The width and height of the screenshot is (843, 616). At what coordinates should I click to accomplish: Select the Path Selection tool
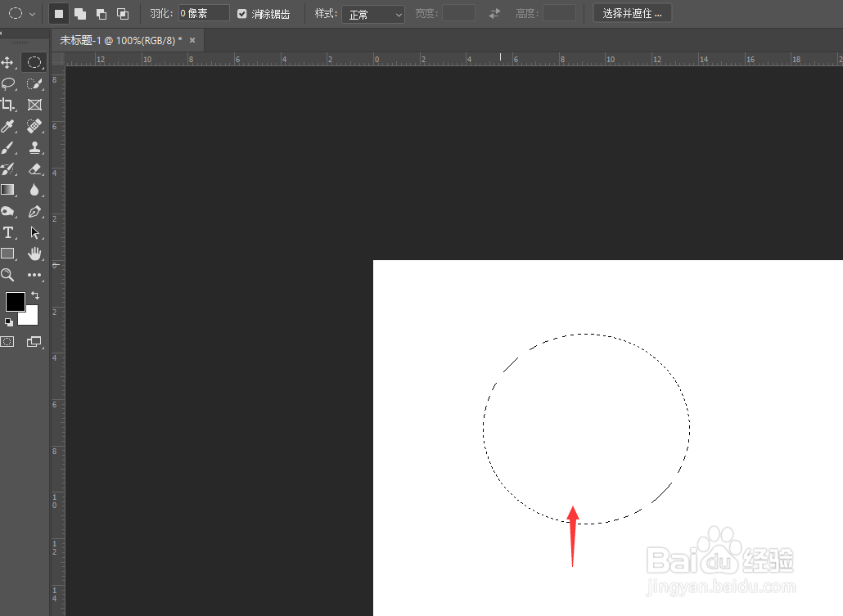[34, 232]
